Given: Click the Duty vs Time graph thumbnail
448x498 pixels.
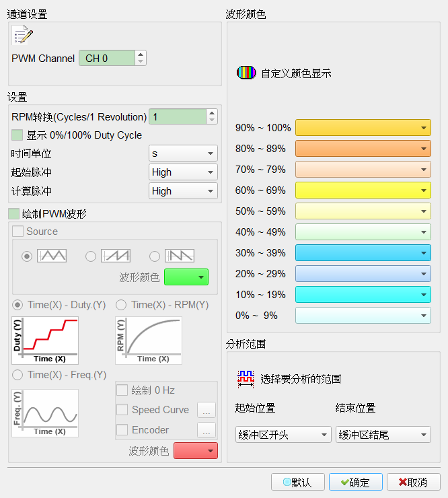Looking at the screenshot, I should pyautogui.click(x=45, y=341).
